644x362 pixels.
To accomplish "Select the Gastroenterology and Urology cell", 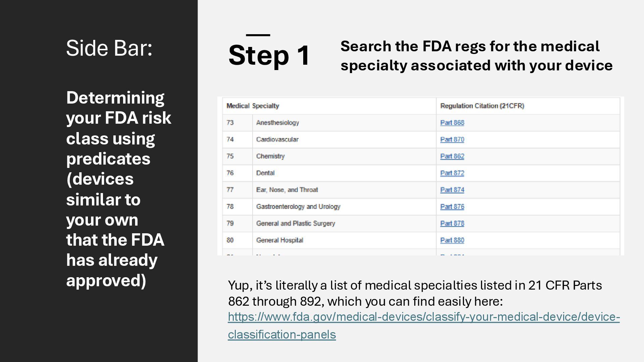I will pyautogui.click(x=298, y=206).
